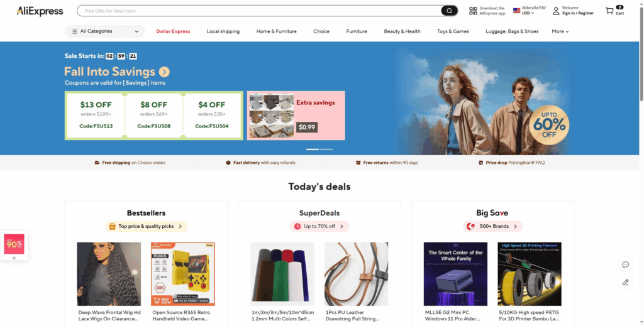Click the Fall Into Savings arrow icon
This screenshot has height=326, width=644.
(x=164, y=72)
